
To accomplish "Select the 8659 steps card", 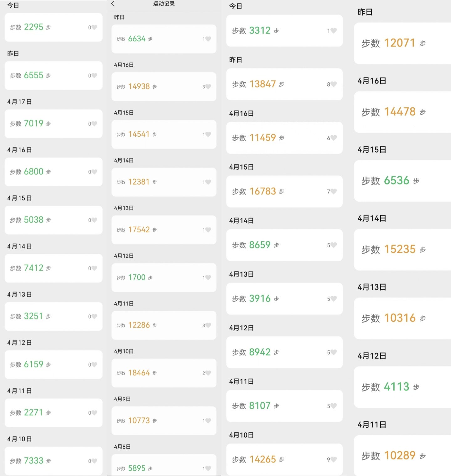I will click(284, 245).
